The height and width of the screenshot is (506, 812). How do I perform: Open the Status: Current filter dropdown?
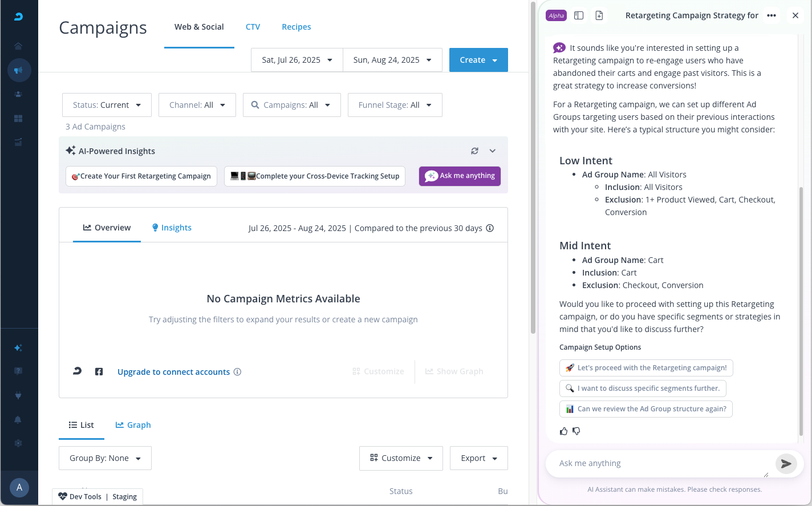107,105
